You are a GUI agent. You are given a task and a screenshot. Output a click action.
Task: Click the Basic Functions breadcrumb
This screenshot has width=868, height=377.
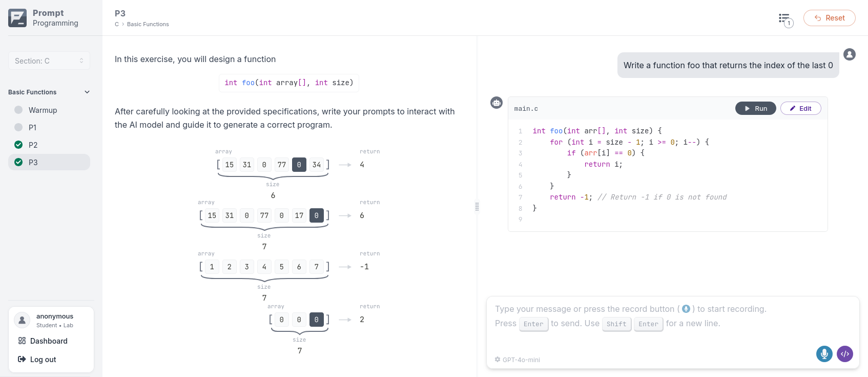click(148, 24)
